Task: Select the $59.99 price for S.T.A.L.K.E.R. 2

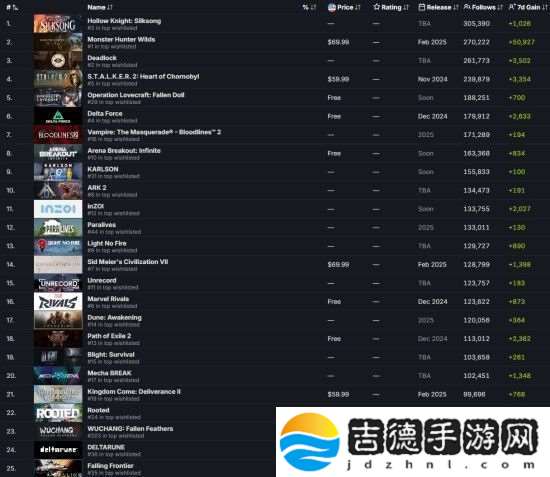Action: point(338,79)
